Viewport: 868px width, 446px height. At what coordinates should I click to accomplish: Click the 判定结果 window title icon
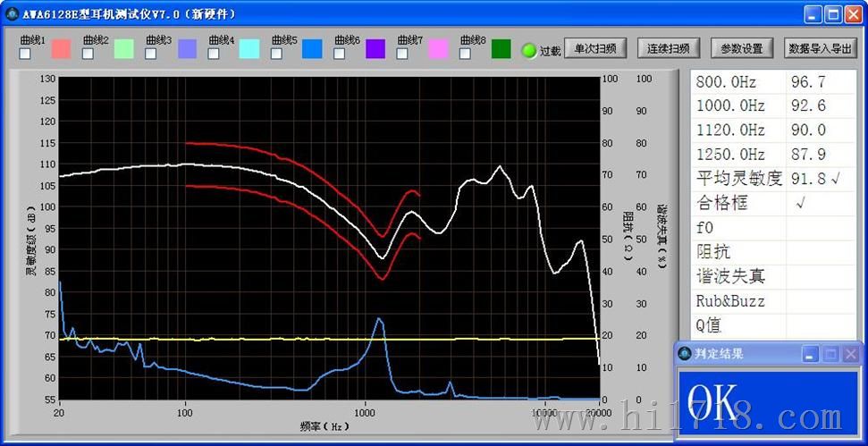pos(685,353)
